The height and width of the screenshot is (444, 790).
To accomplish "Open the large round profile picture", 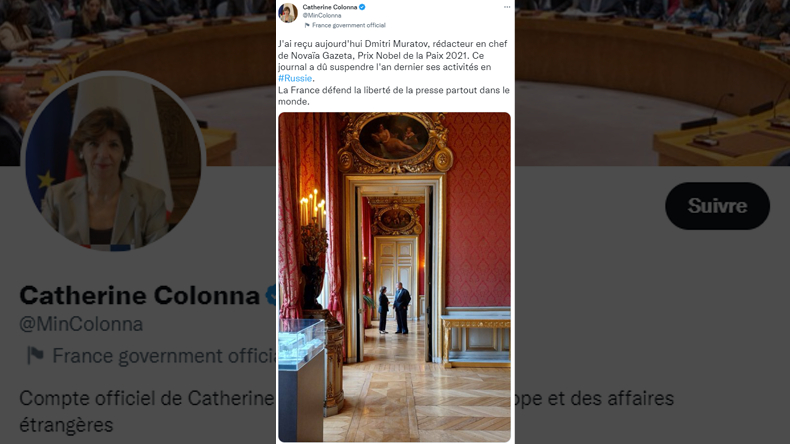I will [113, 161].
